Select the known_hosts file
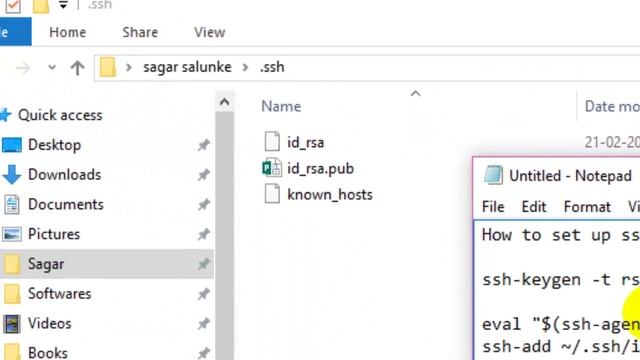The image size is (640, 360). coord(330,195)
